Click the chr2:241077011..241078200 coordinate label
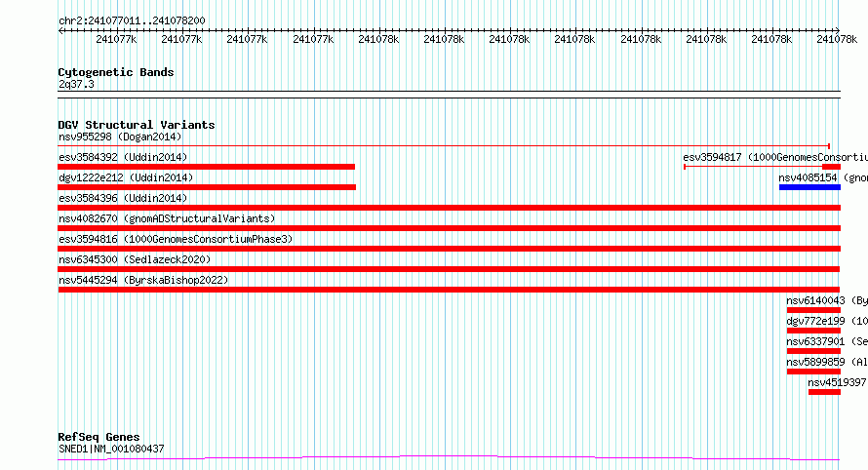 [132, 20]
